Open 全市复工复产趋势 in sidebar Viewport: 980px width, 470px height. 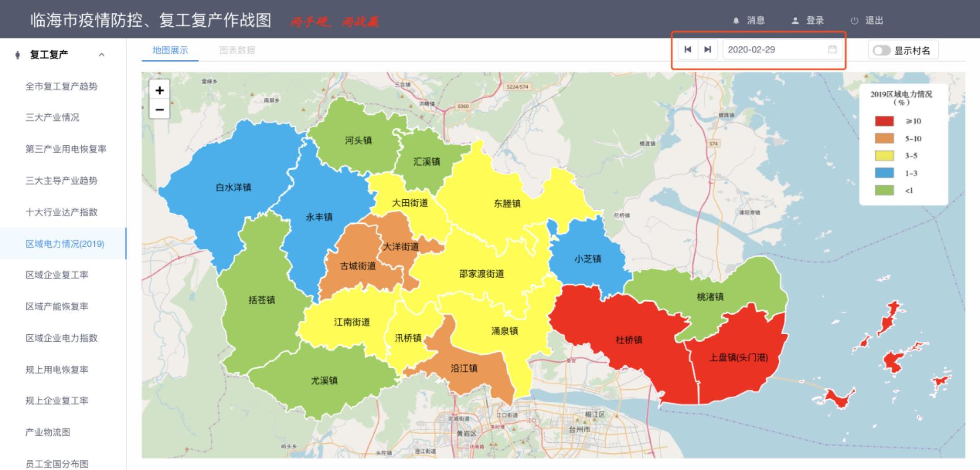pos(61,87)
